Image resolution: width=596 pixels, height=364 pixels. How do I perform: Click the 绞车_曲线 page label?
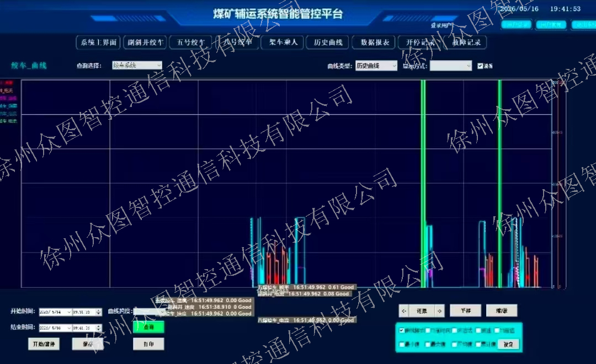pos(29,65)
